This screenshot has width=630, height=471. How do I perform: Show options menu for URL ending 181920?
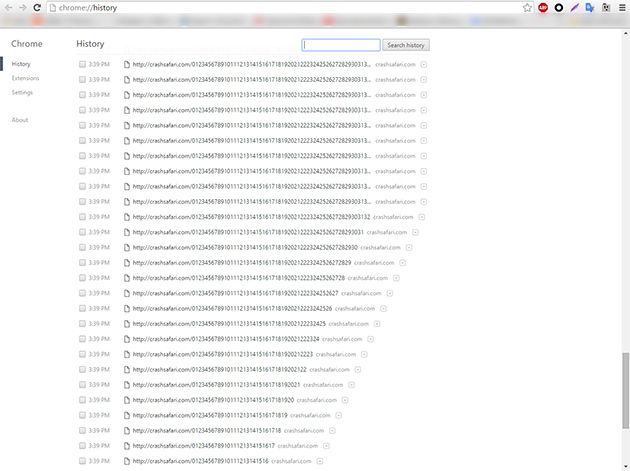345,400
